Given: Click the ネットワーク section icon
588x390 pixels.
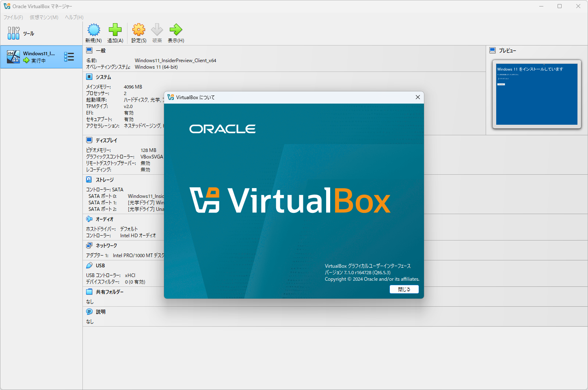Looking at the screenshot, I should [89, 245].
